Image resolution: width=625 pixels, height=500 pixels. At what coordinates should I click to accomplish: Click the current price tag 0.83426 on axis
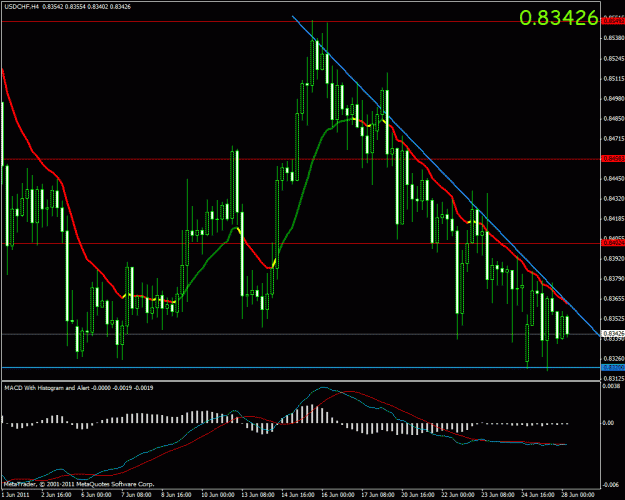tap(613, 333)
